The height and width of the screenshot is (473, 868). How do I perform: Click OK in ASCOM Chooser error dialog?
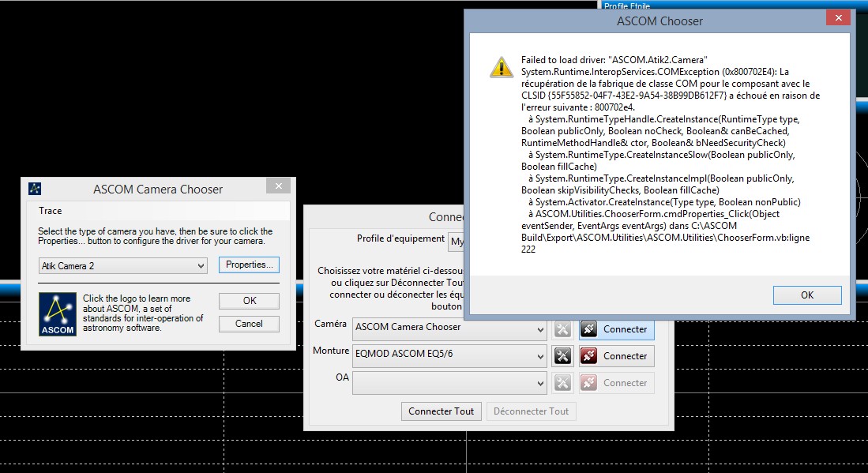(x=807, y=295)
